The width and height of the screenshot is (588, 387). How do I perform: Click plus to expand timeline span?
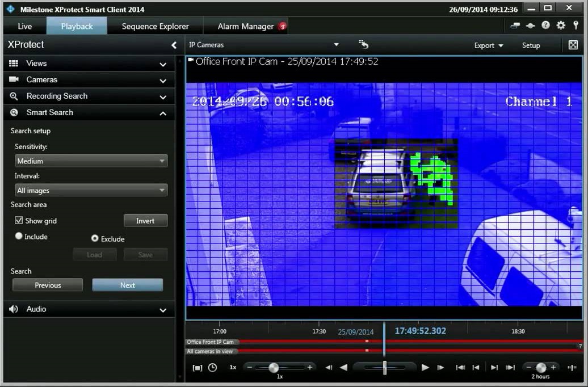click(553, 368)
